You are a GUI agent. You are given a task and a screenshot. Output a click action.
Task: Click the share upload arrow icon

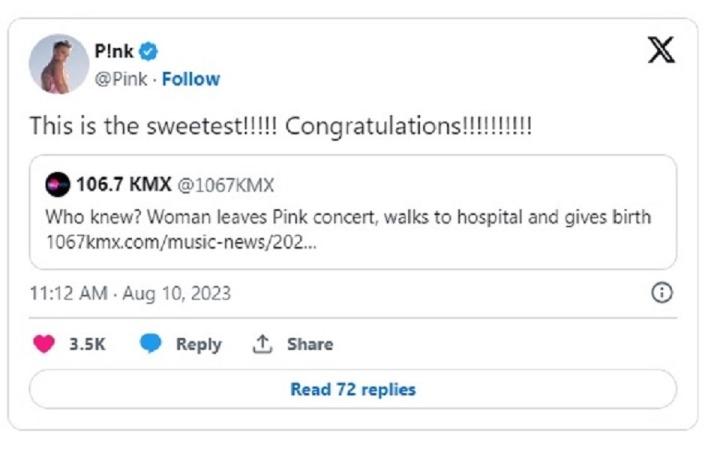(262, 344)
